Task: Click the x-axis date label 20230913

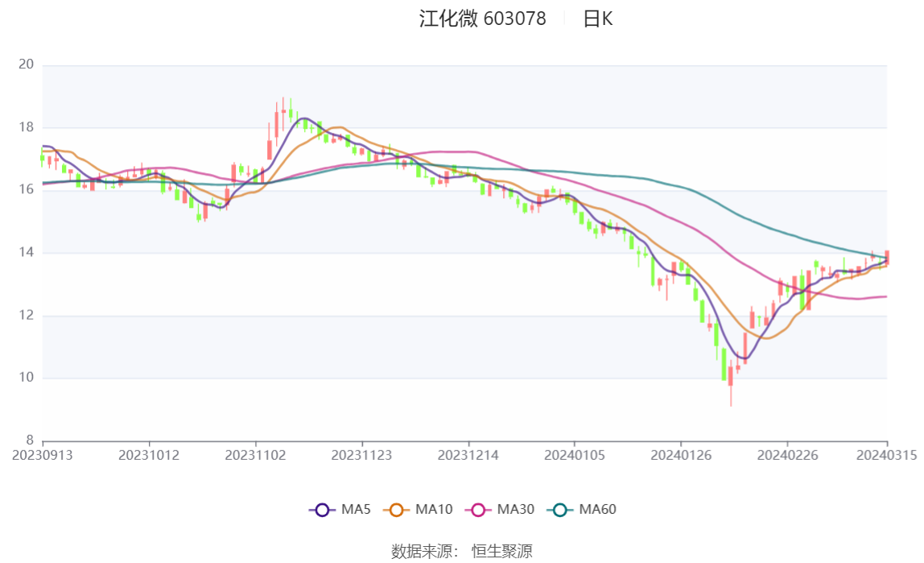Action: point(43,456)
